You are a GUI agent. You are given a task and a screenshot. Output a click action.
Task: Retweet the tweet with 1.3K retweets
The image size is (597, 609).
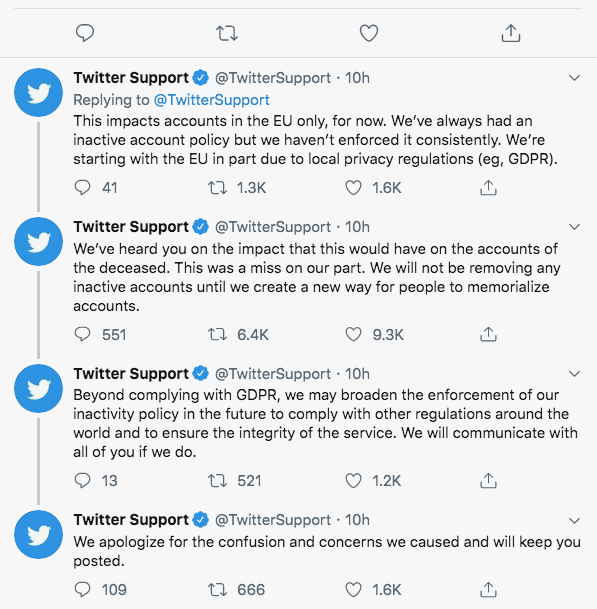pyautogui.click(x=217, y=188)
